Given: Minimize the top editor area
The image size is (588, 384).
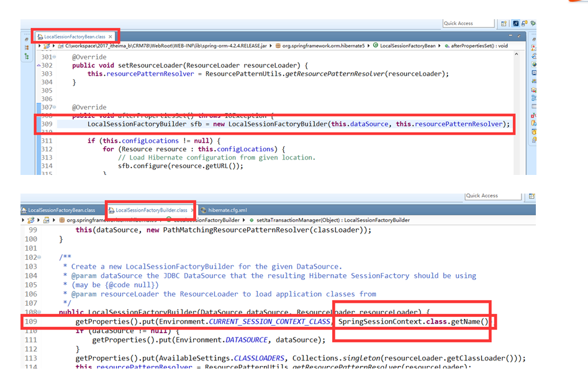Looking at the screenshot, I should [x=510, y=35].
